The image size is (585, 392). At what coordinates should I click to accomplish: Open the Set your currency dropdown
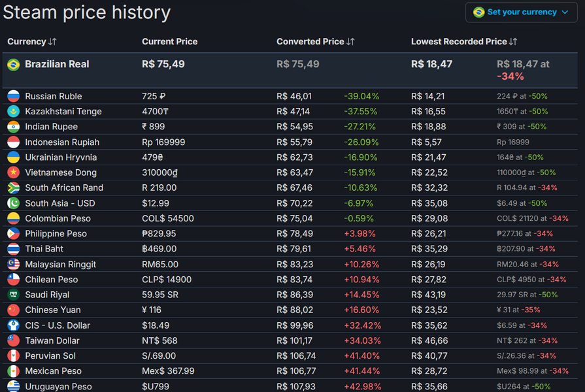pos(522,12)
